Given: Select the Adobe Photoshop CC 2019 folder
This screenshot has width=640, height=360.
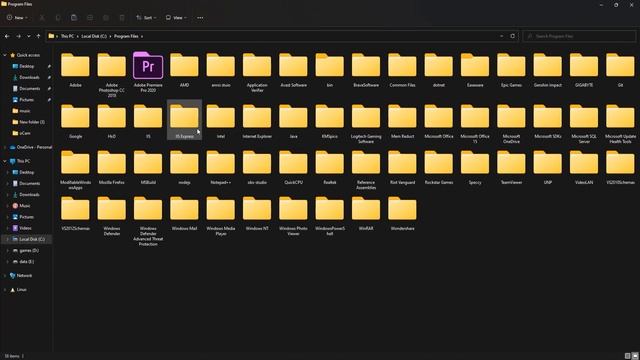Looking at the screenshot, I should (x=111, y=75).
